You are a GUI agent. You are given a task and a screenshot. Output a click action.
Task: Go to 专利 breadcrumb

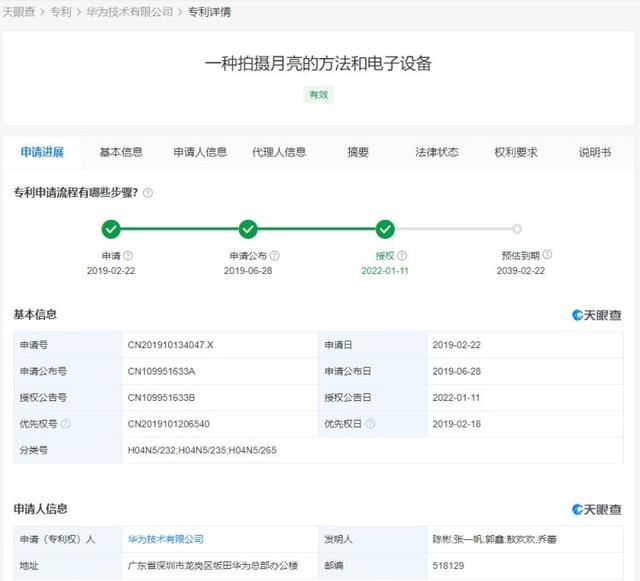[x=60, y=12]
